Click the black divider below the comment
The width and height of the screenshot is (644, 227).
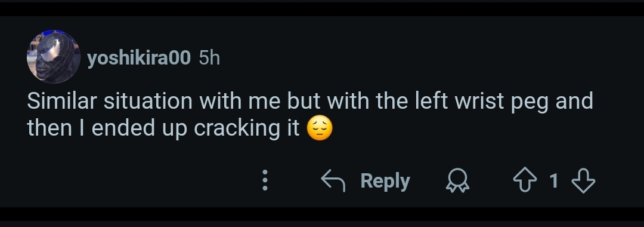click(x=322, y=214)
